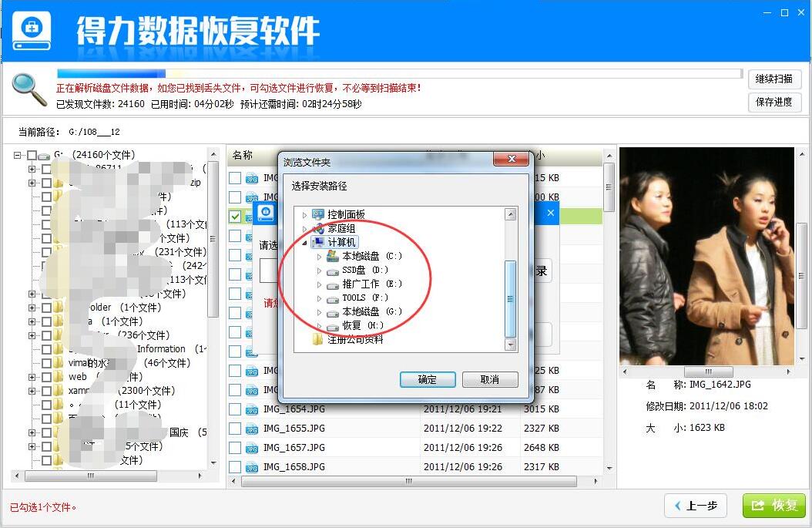Click the folder dialog scroll-up arrow

(x=511, y=214)
